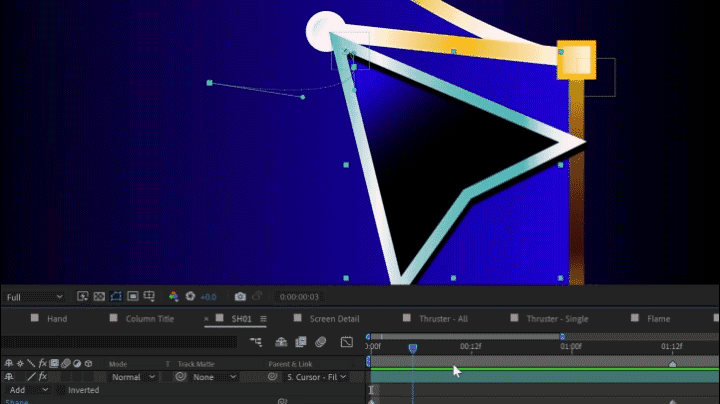Click the Take Snapshot camera icon
This screenshot has width=720, height=404.
tap(240, 297)
